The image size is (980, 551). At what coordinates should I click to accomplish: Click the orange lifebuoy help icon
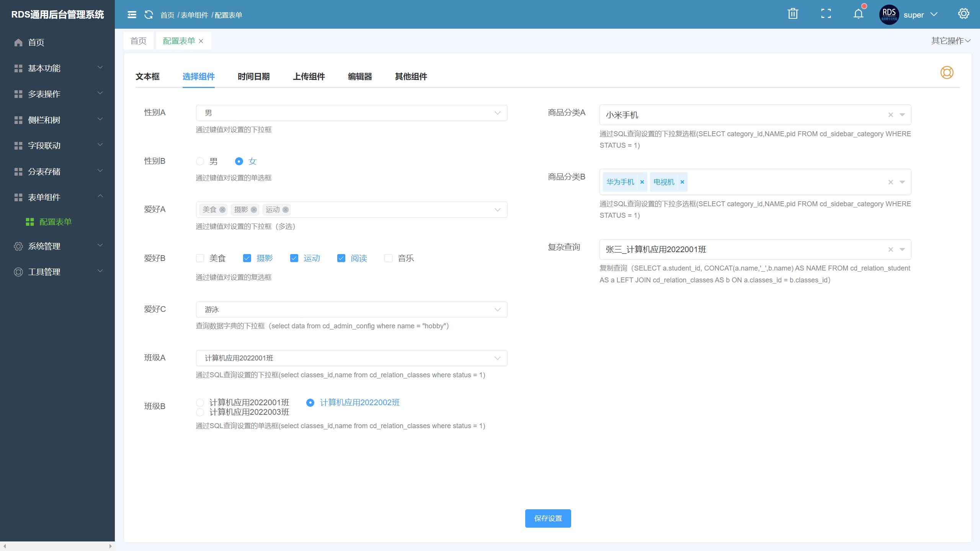point(947,72)
